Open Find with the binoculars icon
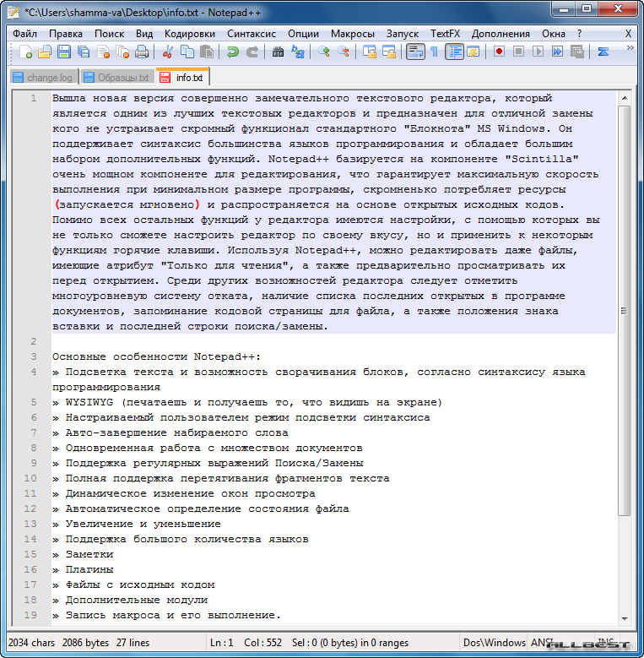This screenshot has height=658, width=644. pos(278,52)
